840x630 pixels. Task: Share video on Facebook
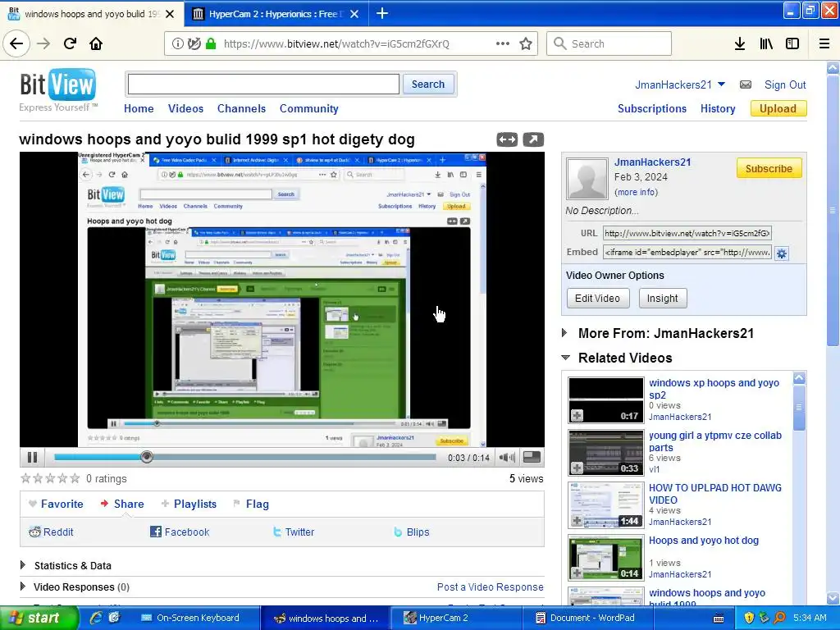tap(180, 532)
